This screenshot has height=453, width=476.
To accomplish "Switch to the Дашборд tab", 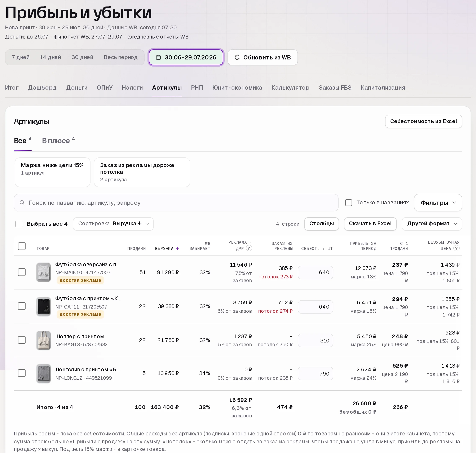I will (x=42, y=88).
